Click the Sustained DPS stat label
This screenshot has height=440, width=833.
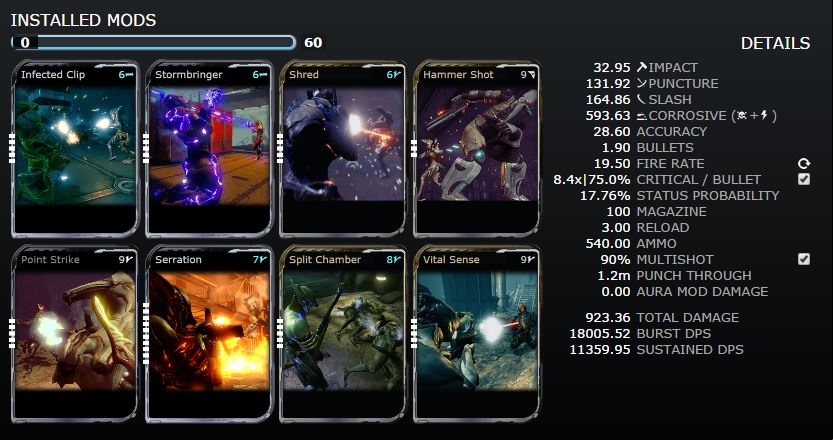click(690, 350)
